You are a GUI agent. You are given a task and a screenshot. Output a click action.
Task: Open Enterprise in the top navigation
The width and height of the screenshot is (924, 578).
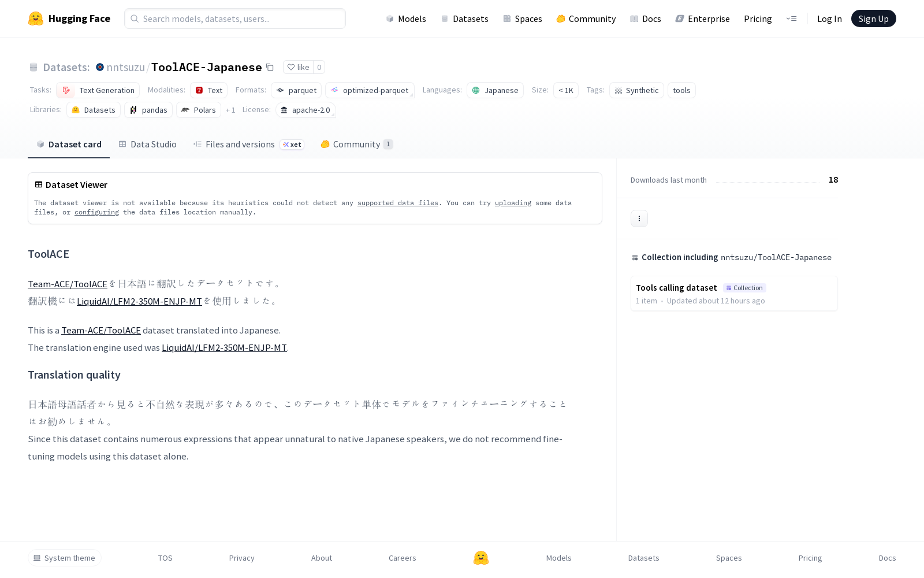pyautogui.click(x=702, y=18)
